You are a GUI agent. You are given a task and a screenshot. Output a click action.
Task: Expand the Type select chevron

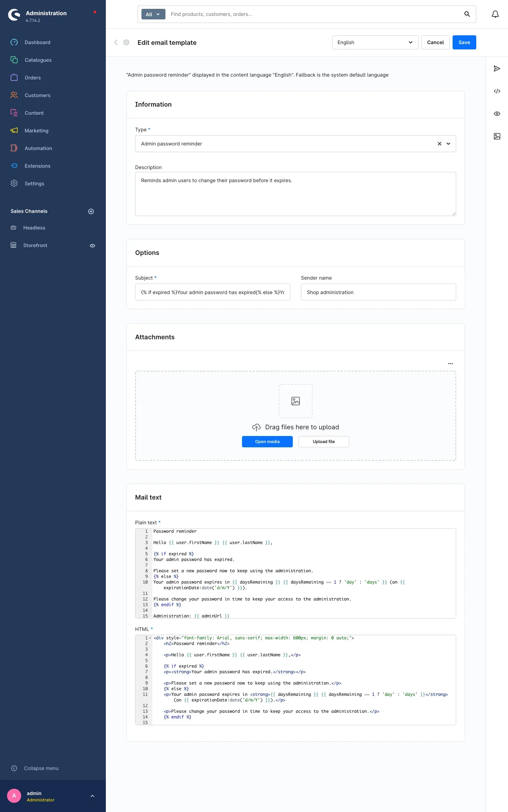coord(448,144)
